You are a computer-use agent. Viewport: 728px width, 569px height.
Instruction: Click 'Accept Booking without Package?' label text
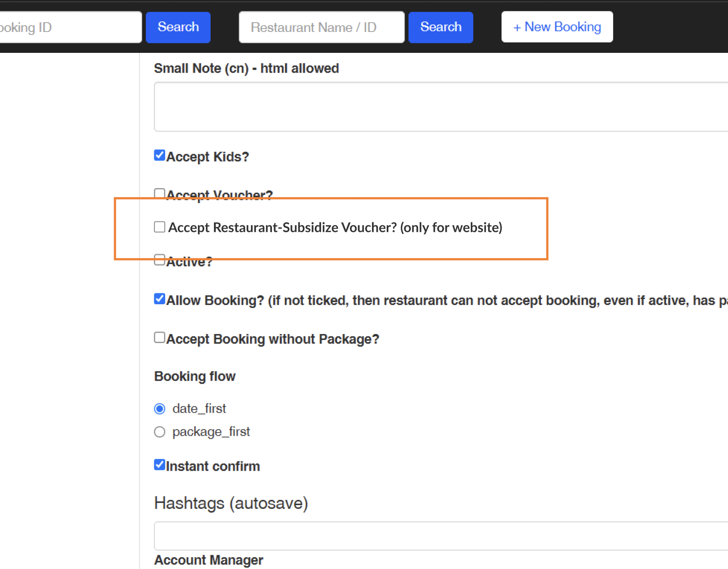tap(273, 339)
